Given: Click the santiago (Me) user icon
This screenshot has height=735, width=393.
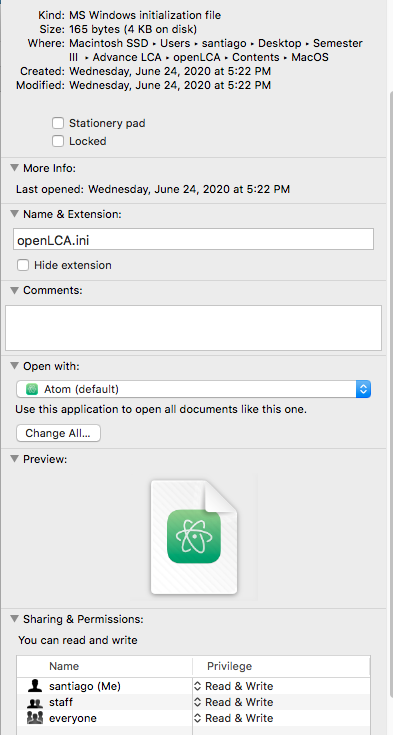Looking at the screenshot, I should tap(35, 686).
